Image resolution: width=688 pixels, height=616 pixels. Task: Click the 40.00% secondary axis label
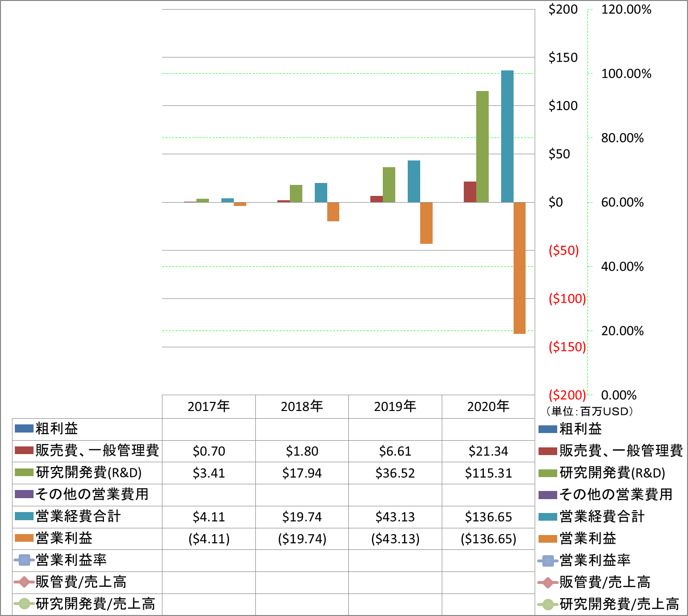click(622, 267)
